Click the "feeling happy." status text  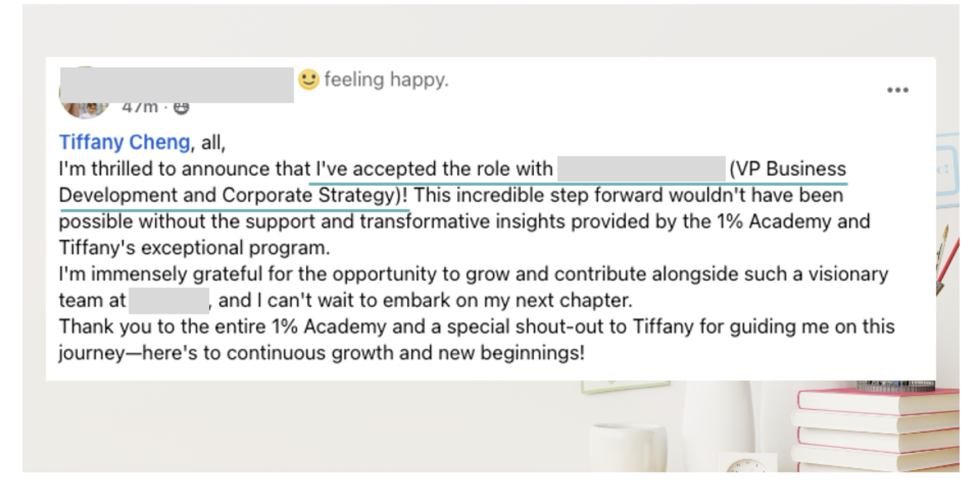[386, 80]
